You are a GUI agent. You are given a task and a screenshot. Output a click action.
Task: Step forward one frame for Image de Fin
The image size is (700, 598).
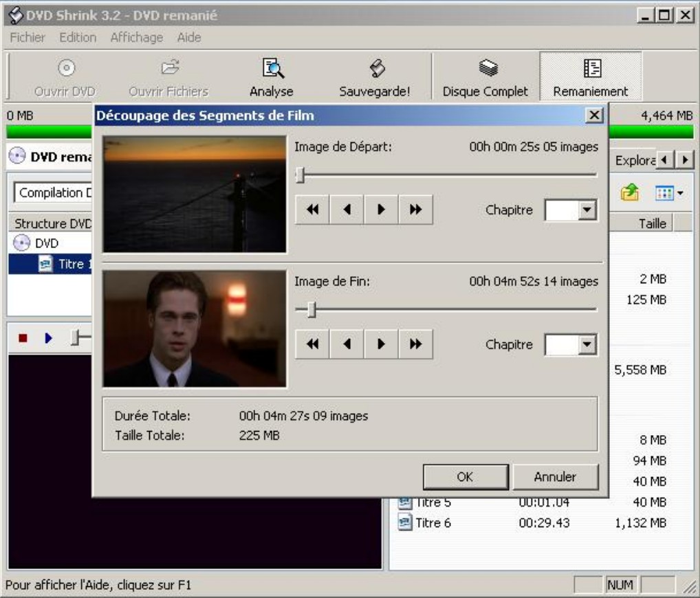[381, 344]
